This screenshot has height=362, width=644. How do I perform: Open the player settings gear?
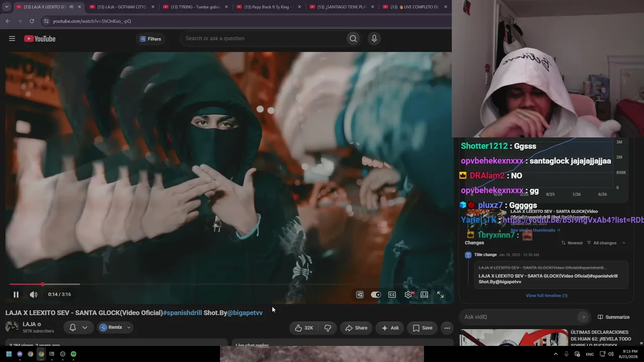pyautogui.click(x=408, y=295)
